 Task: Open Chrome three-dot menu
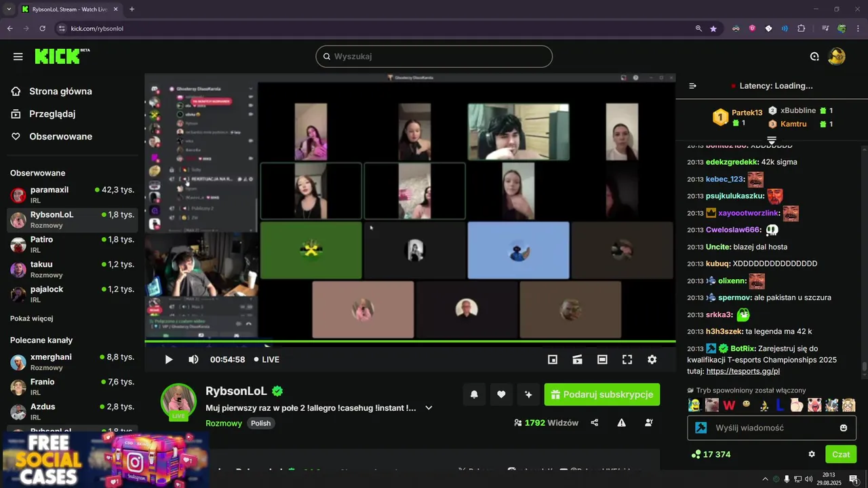point(859,28)
